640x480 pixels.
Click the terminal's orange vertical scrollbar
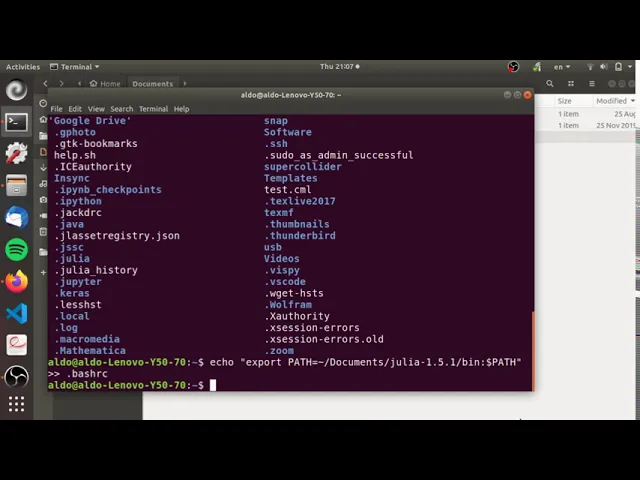click(x=533, y=351)
